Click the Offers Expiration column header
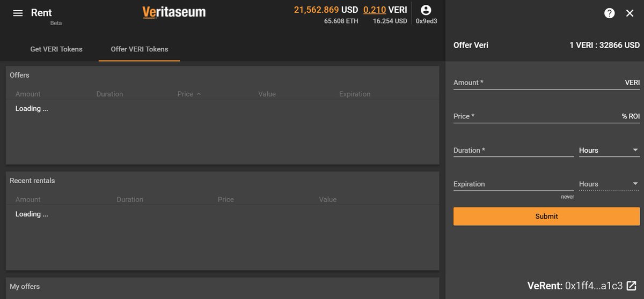The width and height of the screenshot is (644, 299). [x=355, y=94]
